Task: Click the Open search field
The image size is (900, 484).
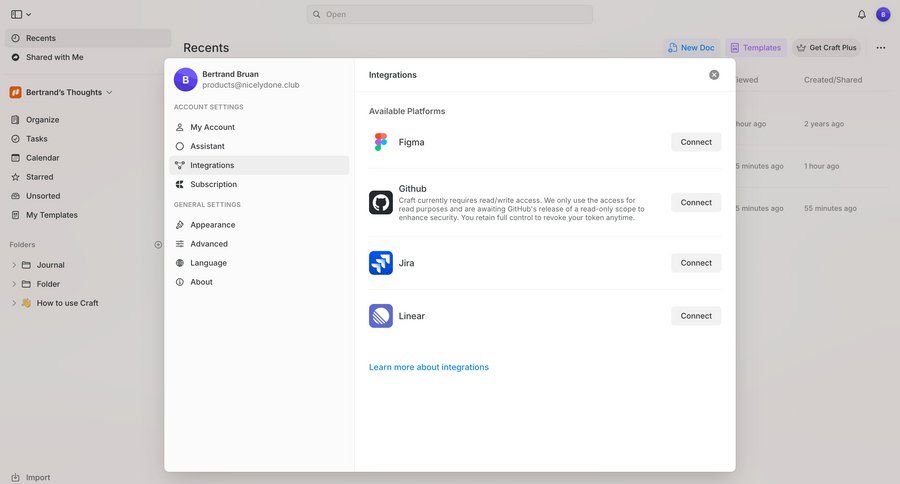Action: (449, 14)
